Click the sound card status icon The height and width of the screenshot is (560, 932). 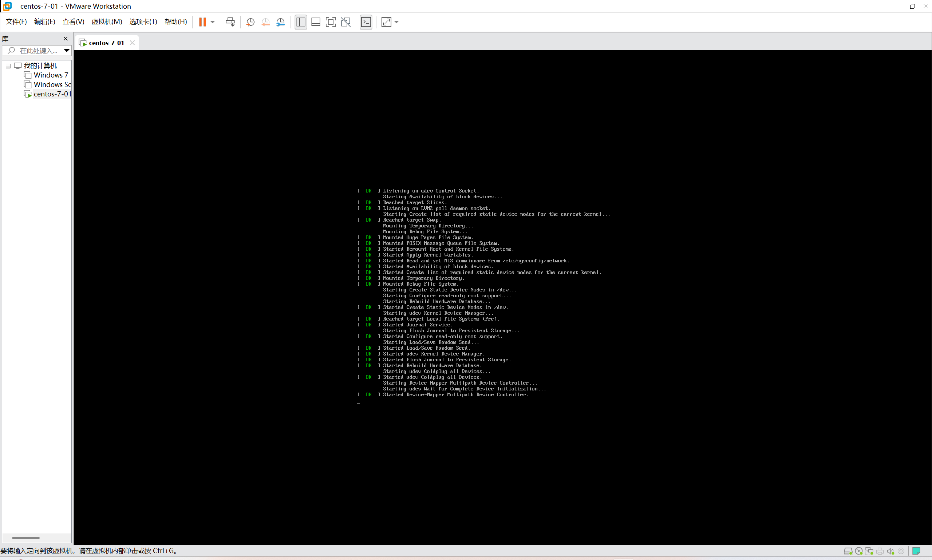(890, 551)
